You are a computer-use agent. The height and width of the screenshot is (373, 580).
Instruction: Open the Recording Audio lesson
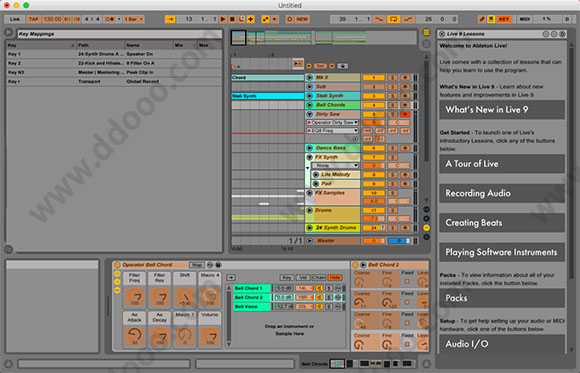click(x=502, y=193)
